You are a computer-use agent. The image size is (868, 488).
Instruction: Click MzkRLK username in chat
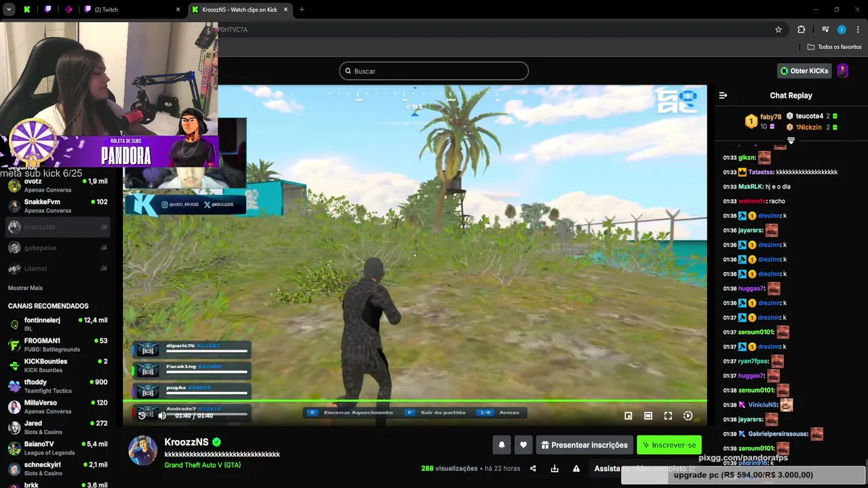(x=750, y=186)
